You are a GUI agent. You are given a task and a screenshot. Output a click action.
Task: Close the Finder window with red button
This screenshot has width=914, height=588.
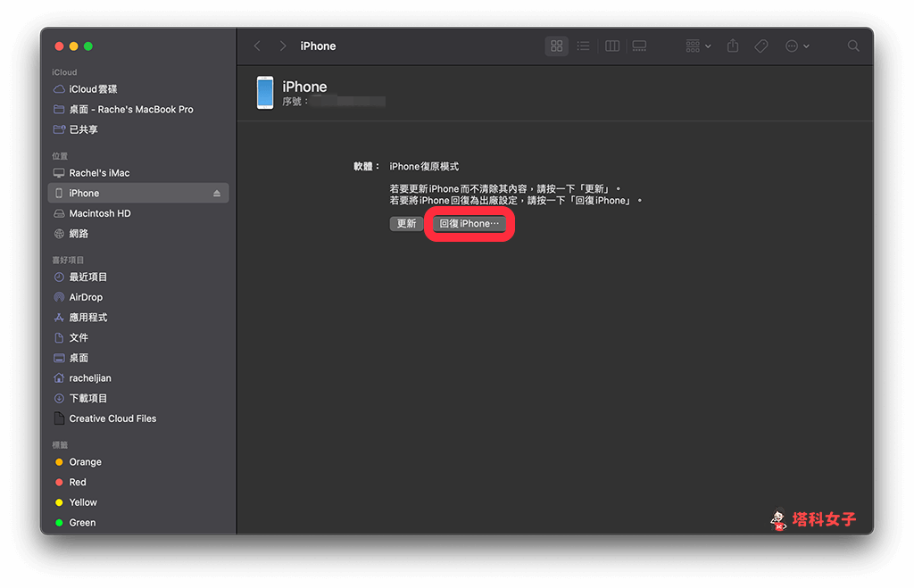[x=59, y=46]
